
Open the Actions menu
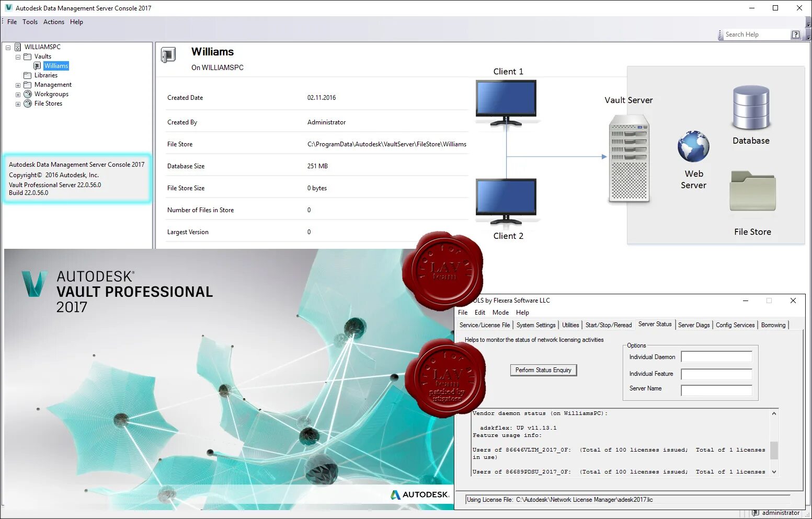click(x=54, y=22)
